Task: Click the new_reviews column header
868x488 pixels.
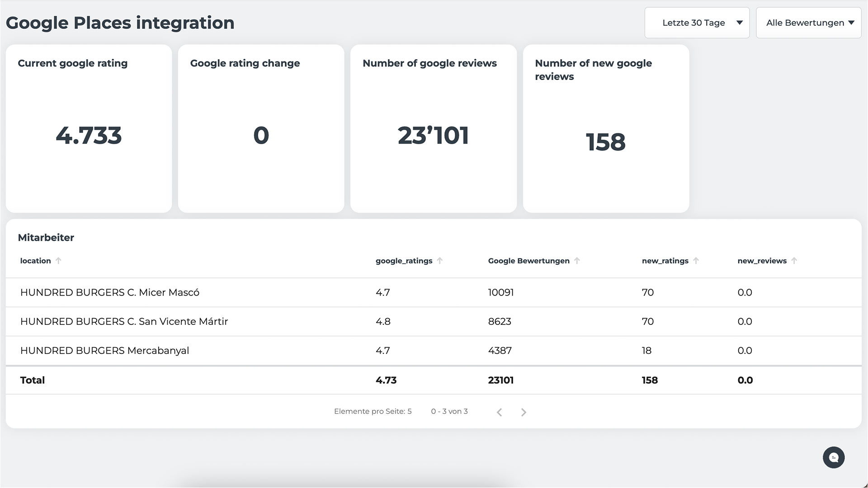Action: (762, 261)
